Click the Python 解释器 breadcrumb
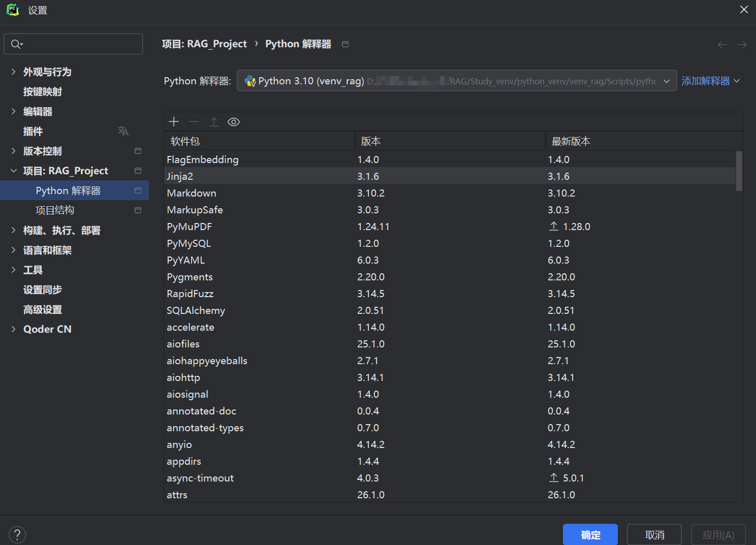The image size is (756, 545). [298, 44]
